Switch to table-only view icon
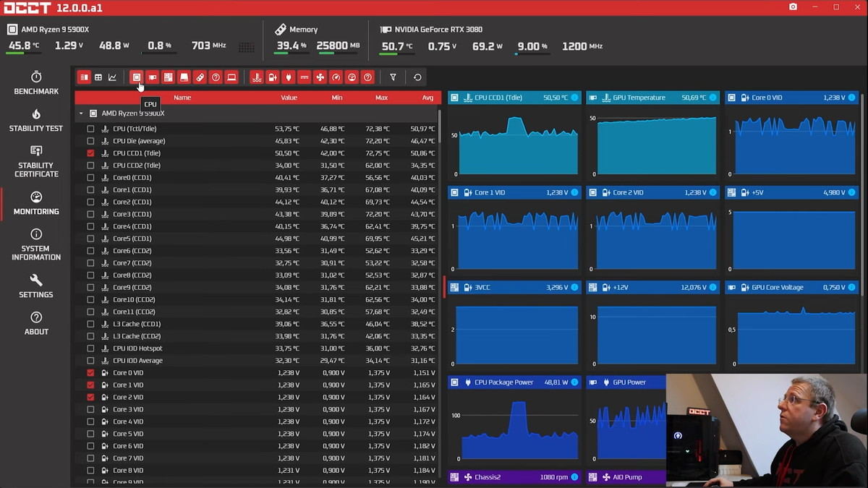Screen dimensions: 868x488 (98, 77)
